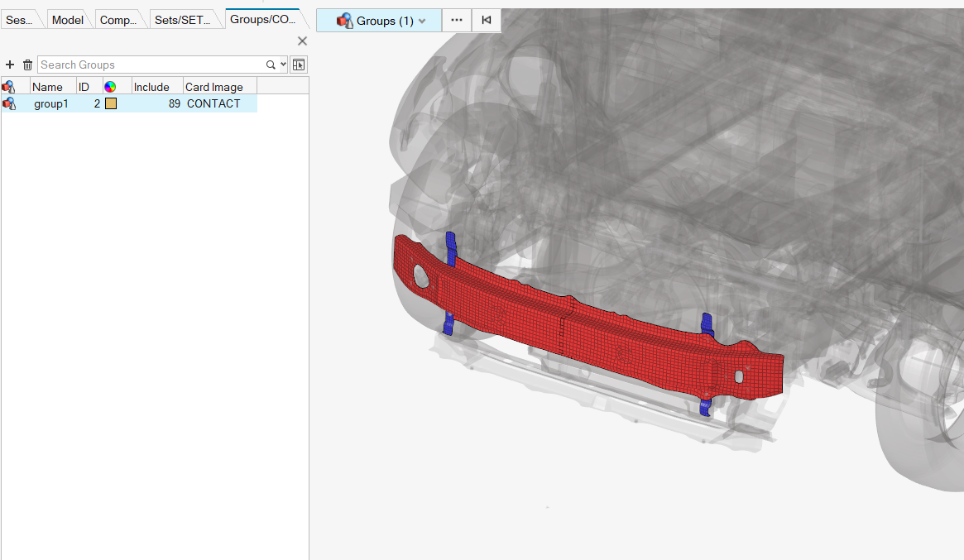Open more options ellipsis button
The height and width of the screenshot is (560, 964).
tap(457, 21)
